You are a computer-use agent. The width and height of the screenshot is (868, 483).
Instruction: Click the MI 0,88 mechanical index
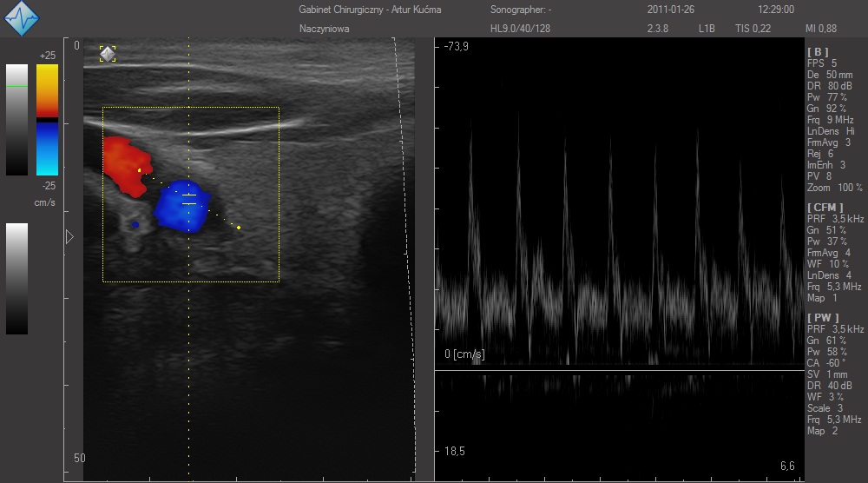pyautogui.click(x=821, y=29)
